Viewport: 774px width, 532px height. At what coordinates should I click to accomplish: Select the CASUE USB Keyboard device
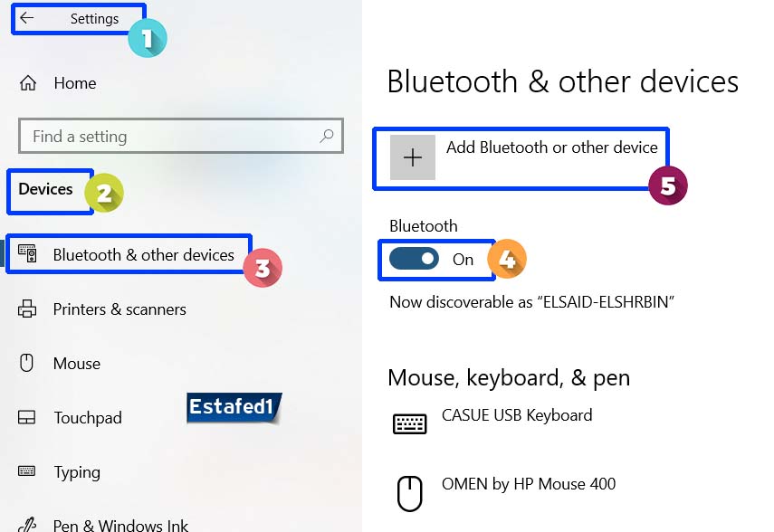tap(516, 416)
